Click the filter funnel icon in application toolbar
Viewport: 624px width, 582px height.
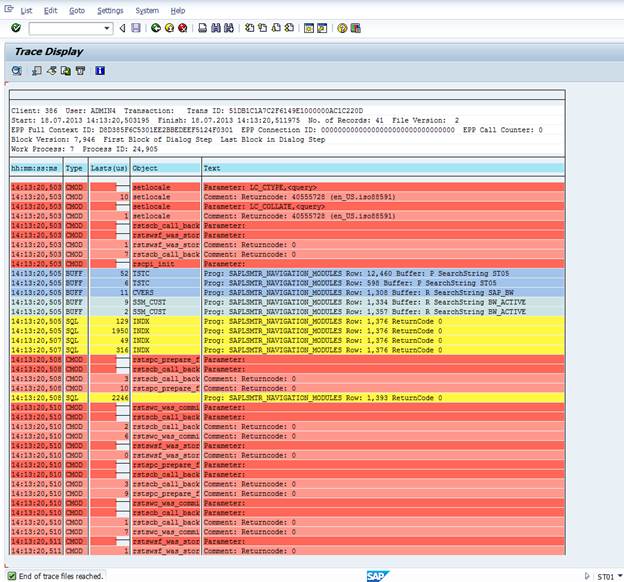tap(80, 71)
